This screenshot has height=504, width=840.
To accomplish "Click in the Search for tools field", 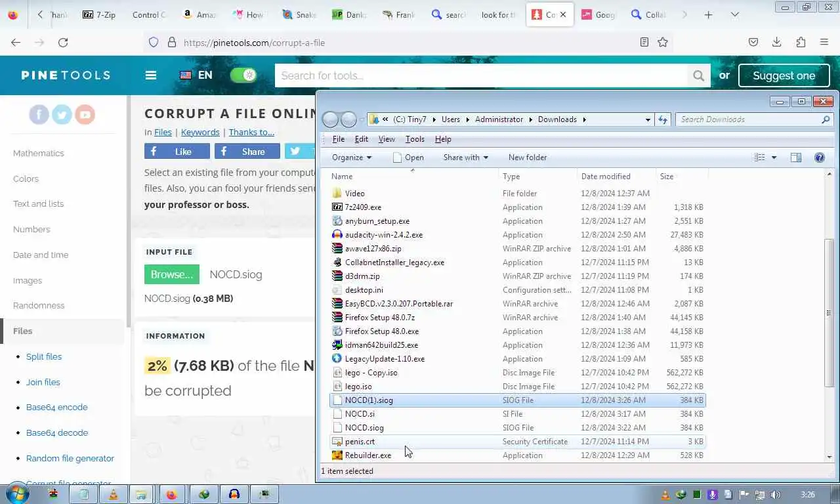I will coord(481,75).
